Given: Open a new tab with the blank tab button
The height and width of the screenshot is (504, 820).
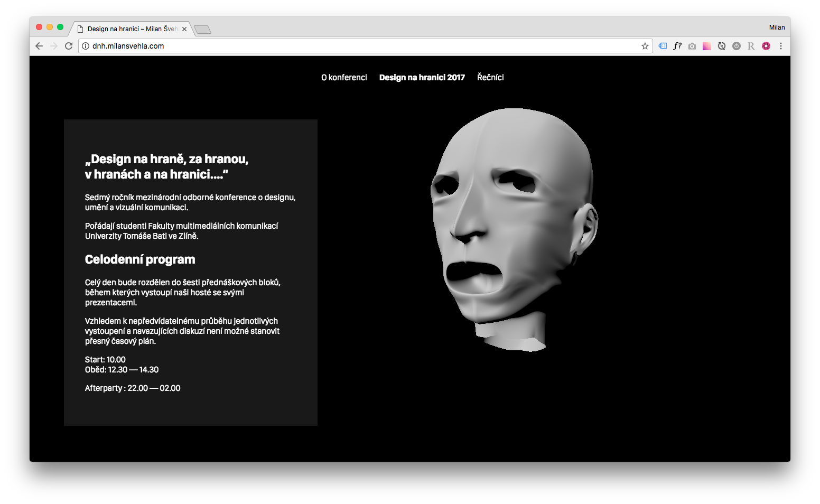Looking at the screenshot, I should pos(203,30).
